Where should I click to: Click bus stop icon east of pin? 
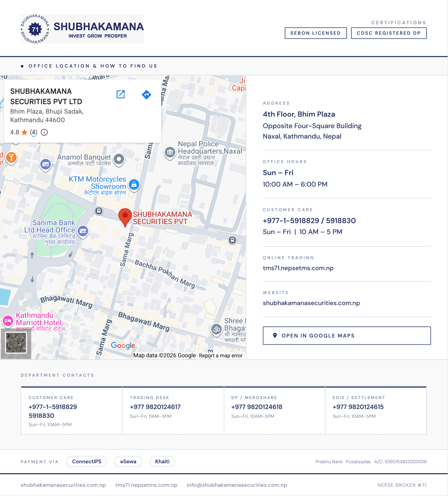point(232,240)
